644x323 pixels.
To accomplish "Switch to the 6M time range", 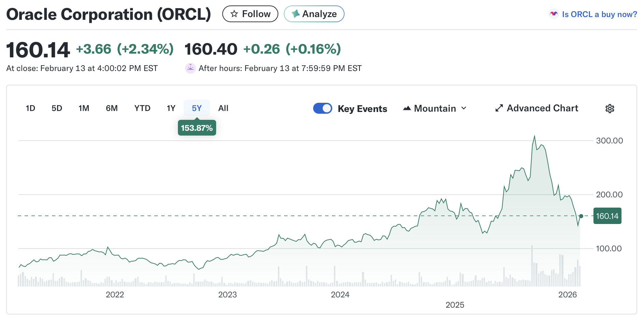I will [112, 108].
